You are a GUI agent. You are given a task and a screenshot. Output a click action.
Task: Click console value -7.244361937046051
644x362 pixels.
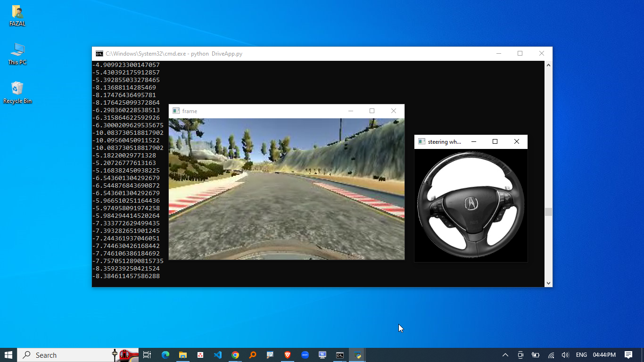click(126, 239)
